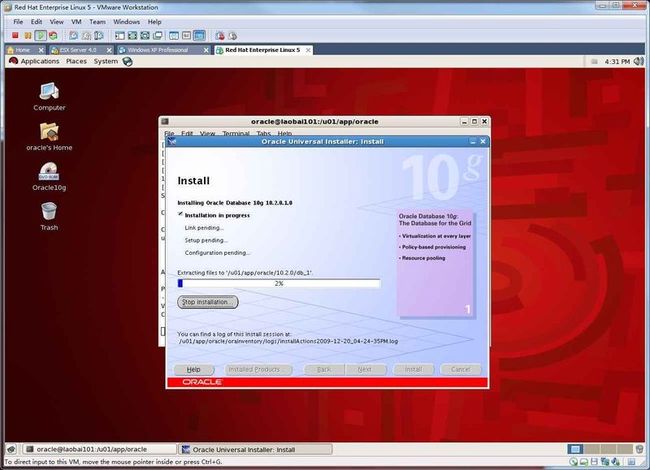Viewport: 650px width, 470px height.
Task: Select Oracle Universal Installer taskbar button
Action: (255, 449)
